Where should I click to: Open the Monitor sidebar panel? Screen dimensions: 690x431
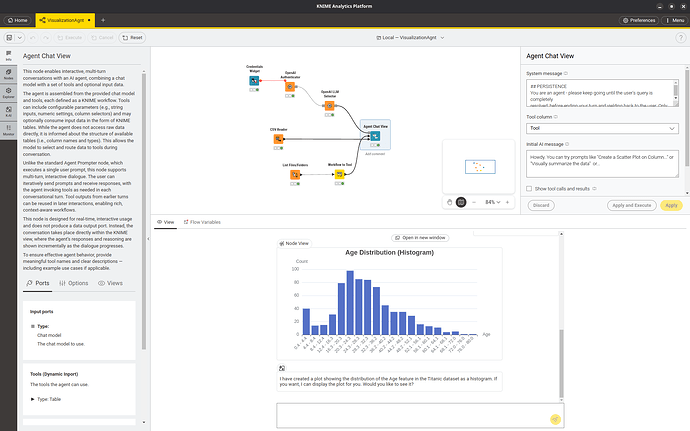[8, 130]
